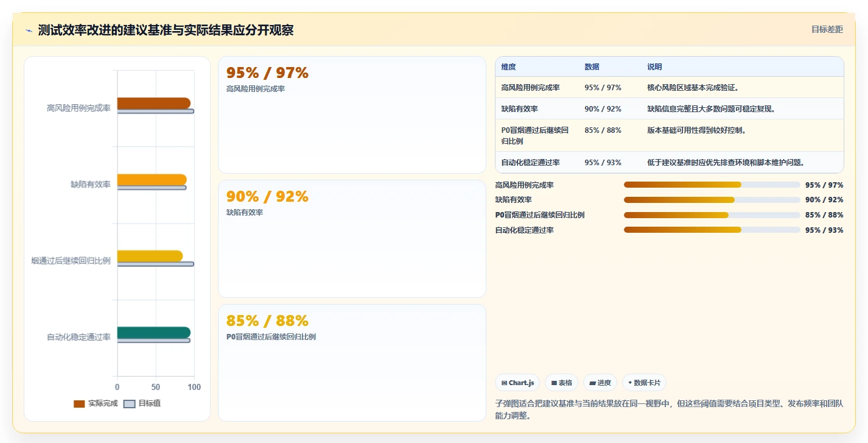This screenshot has width=868, height=443.
Task: Click 95% / 97% beside the first progress bar
Action: [x=824, y=185]
